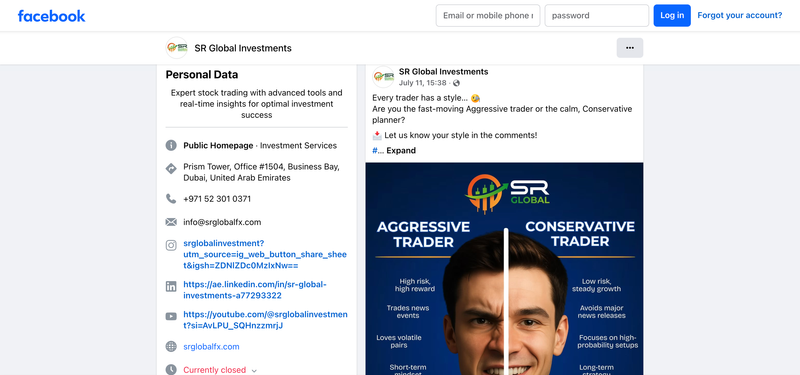
Task: Click the Facebook logo
Action: [52, 16]
